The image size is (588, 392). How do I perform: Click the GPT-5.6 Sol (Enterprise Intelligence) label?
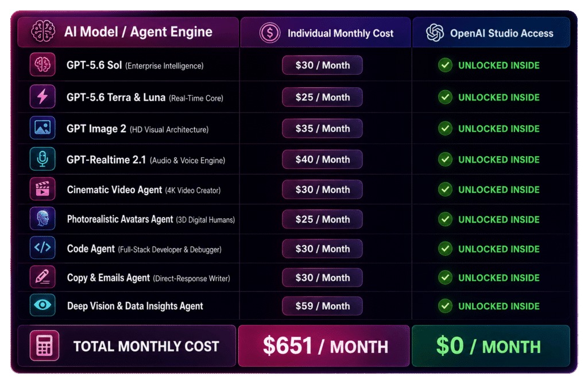(135, 65)
